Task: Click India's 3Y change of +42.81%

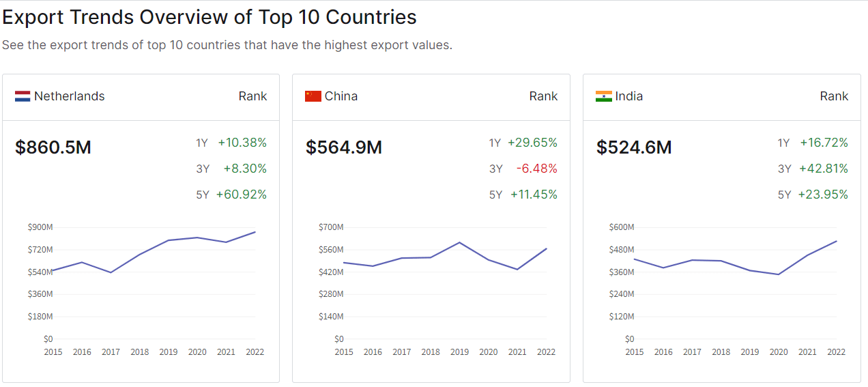Action: click(823, 169)
